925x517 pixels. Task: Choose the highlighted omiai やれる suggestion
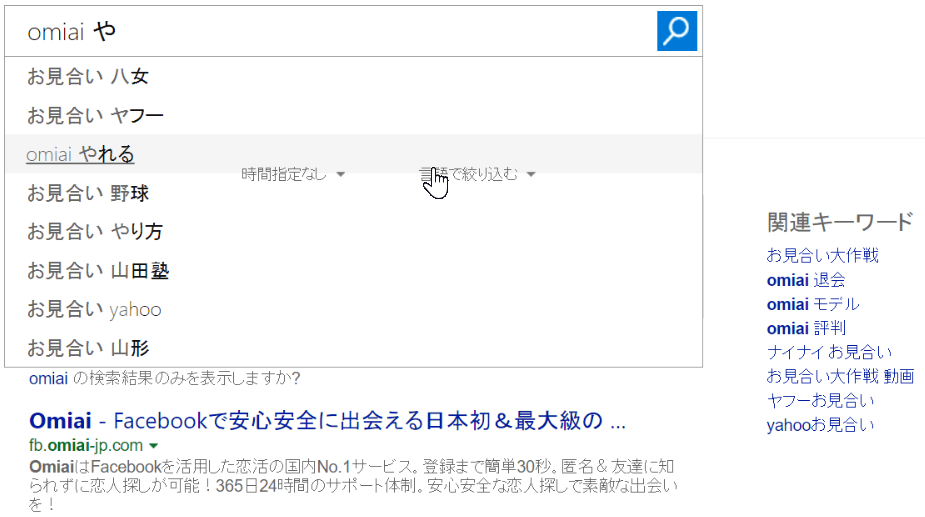tap(80, 155)
